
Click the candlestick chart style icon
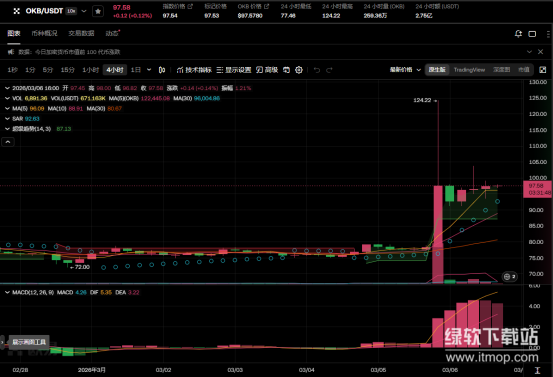tap(162, 70)
